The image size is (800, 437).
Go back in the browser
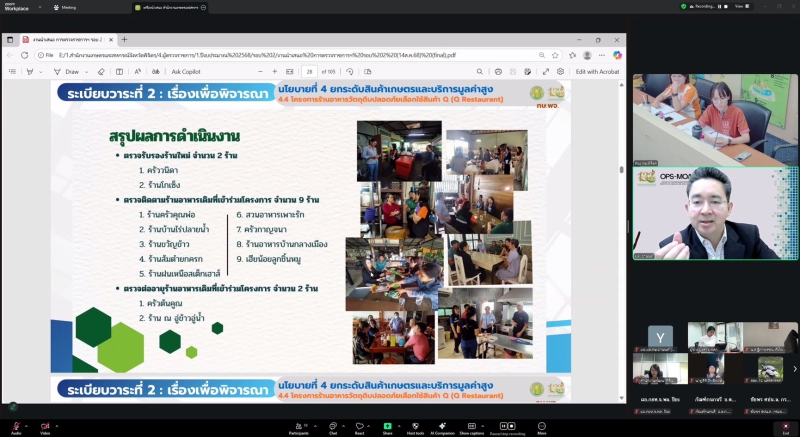pyautogui.click(x=10, y=55)
